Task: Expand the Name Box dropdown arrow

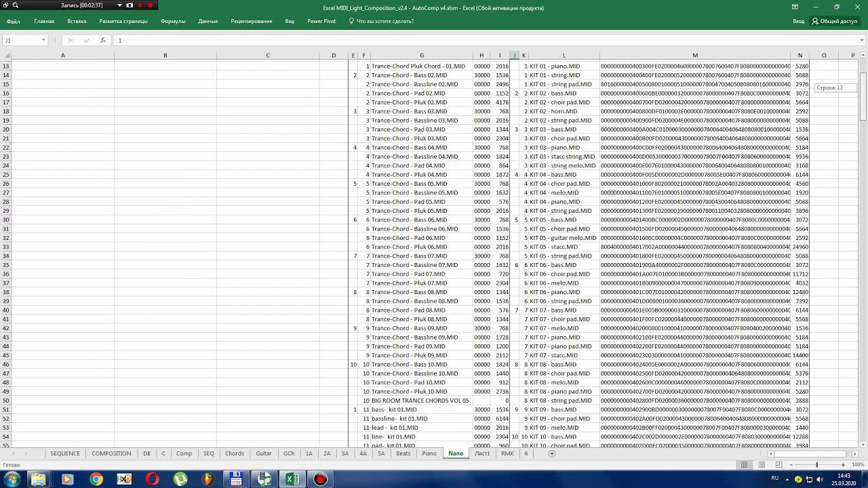Action: coord(43,40)
